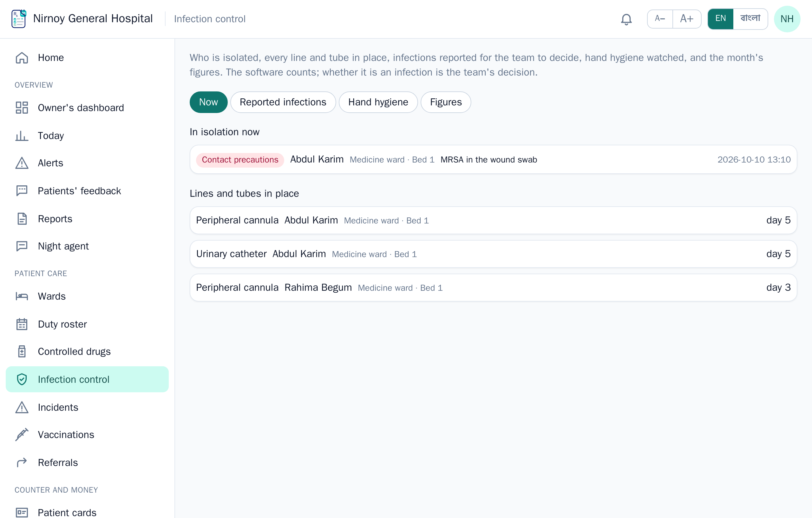Switch to Reported infections tab
This screenshot has width=812, height=518.
pyautogui.click(x=283, y=102)
